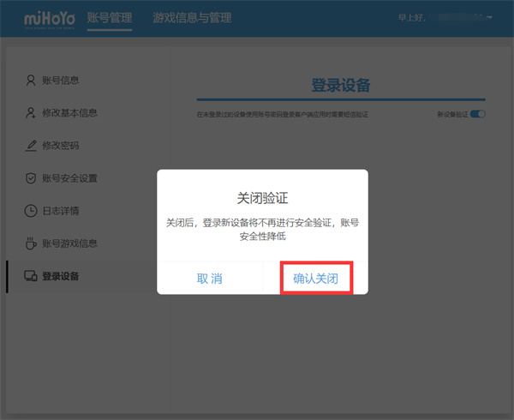Click the user-edit icon beside 修改基本信息
514x420 pixels.
(x=31, y=113)
